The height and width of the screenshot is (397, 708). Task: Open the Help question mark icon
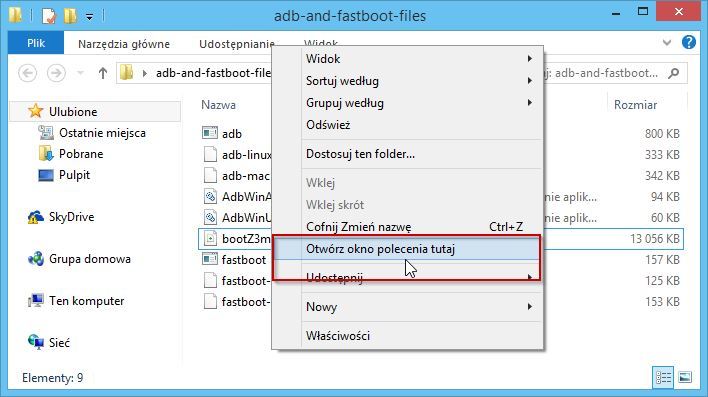point(689,42)
